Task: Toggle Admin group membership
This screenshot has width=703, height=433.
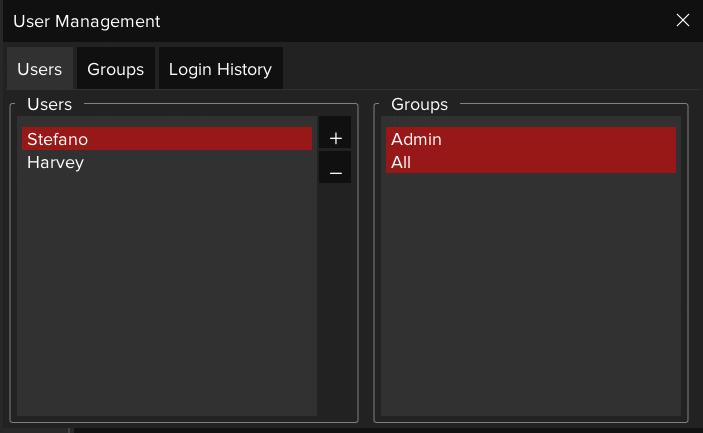Action: click(417, 139)
